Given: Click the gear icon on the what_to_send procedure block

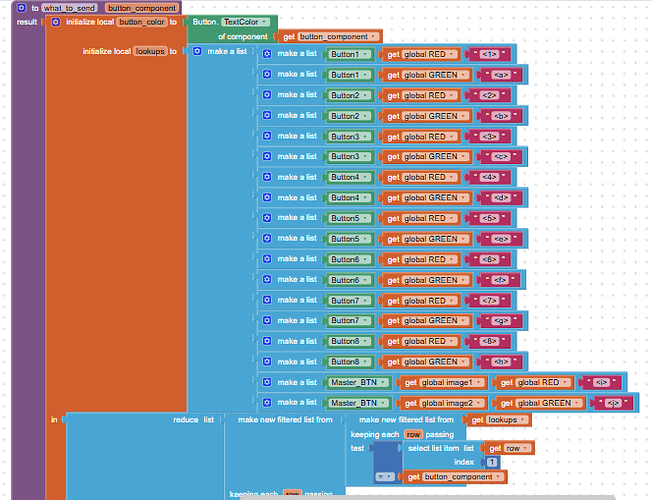Looking at the screenshot, I should [x=21, y=7].
